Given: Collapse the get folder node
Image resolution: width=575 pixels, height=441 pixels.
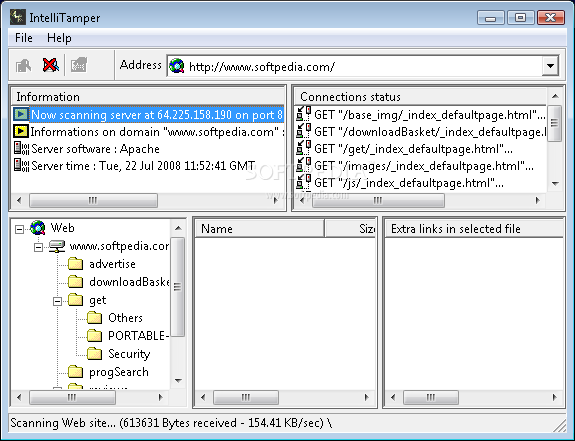Looking at the screenshot, I should (x=57, y=301).
